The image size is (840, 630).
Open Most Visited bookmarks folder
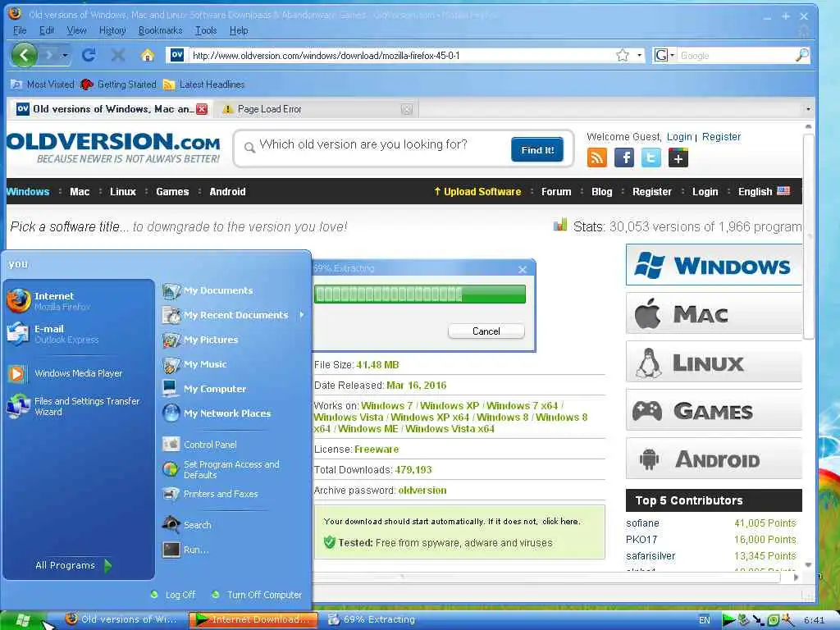point(43,84)
